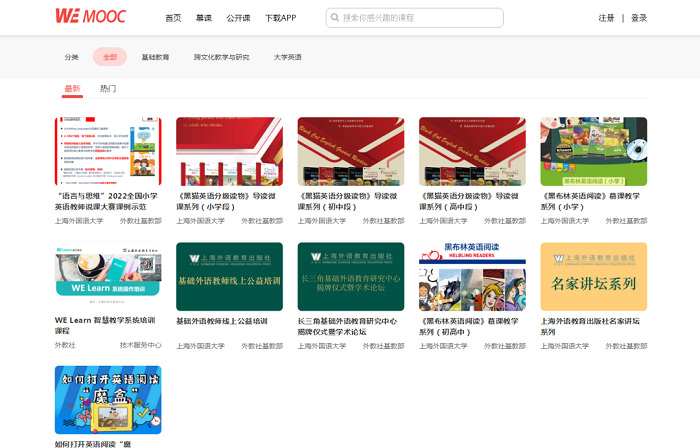Switch to the 热门 tab
The image size is (700, 448).
pos(108,88)
